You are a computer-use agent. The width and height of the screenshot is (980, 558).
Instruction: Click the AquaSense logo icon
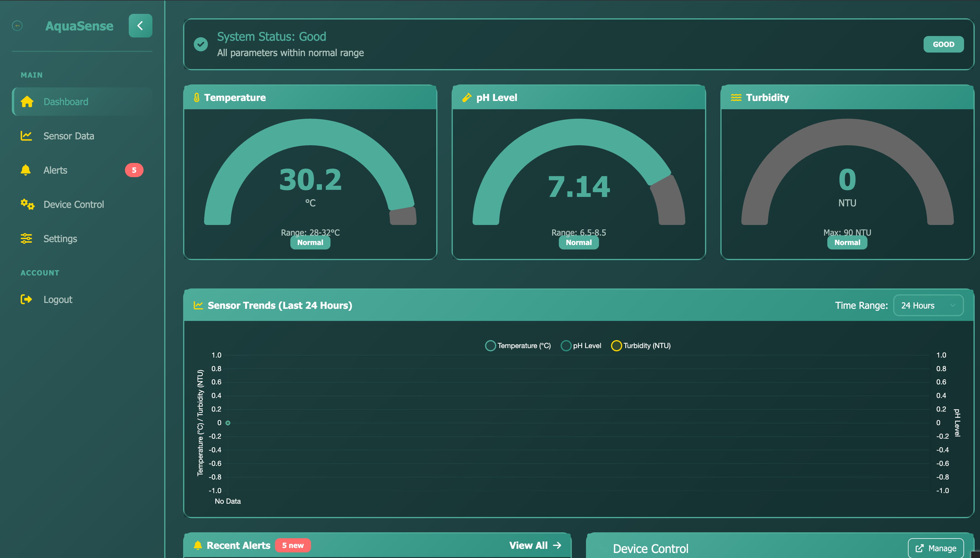[17, 26]
